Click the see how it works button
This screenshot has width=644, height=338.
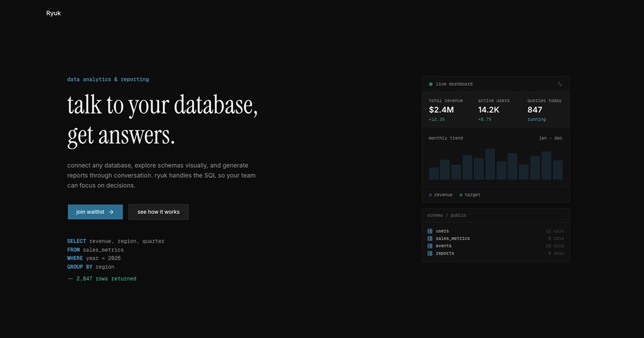click(x=158, y=212)
